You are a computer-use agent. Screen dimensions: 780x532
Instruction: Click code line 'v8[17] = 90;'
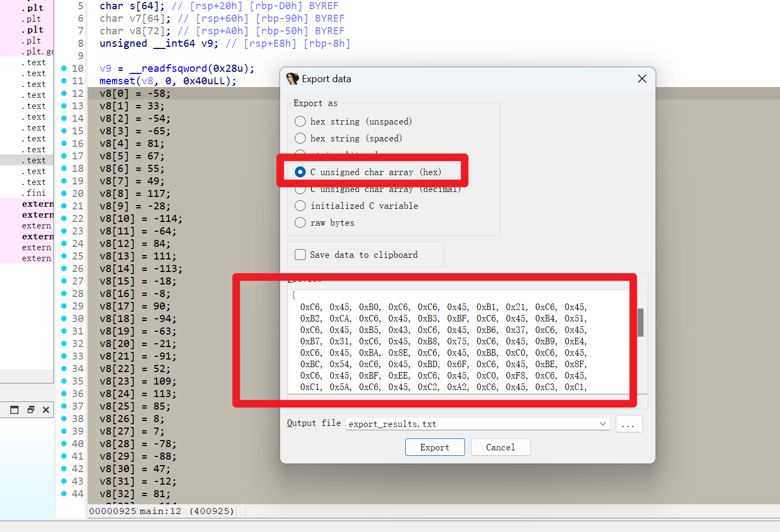tap(135, 306)
